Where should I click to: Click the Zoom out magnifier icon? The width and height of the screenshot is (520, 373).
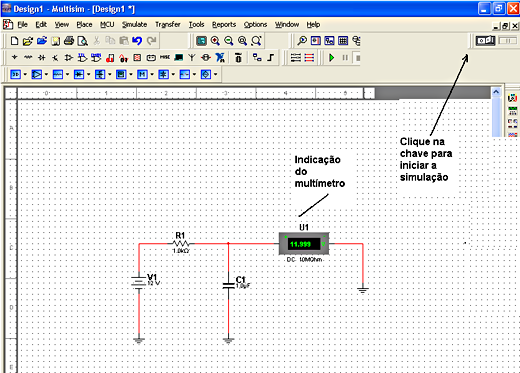tap(229, 41)
